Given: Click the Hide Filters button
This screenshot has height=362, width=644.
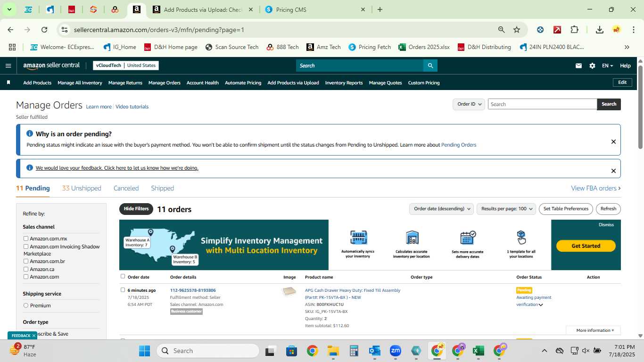Looking at the screenshot, I should pos(136,209).
